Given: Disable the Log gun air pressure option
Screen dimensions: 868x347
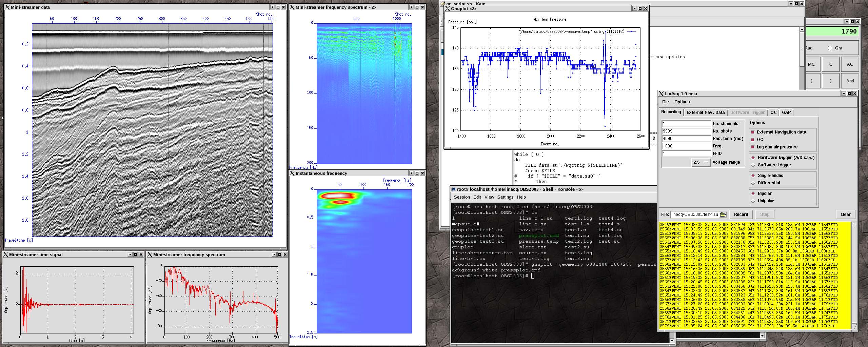Looking at the screenshot, I should (753, 147).
